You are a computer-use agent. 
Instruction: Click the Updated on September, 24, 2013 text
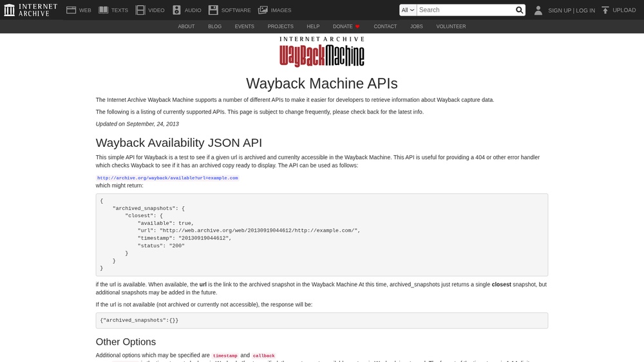pos(137,124)
